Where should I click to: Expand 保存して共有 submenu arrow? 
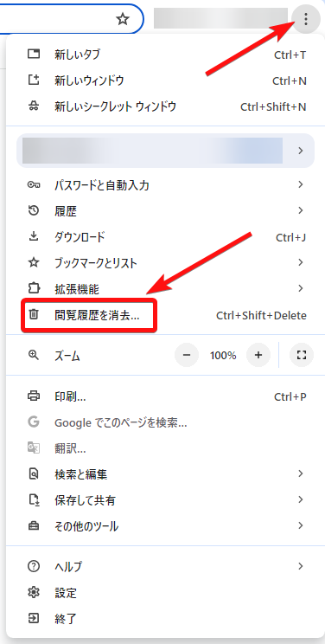[x=301, y=499]
